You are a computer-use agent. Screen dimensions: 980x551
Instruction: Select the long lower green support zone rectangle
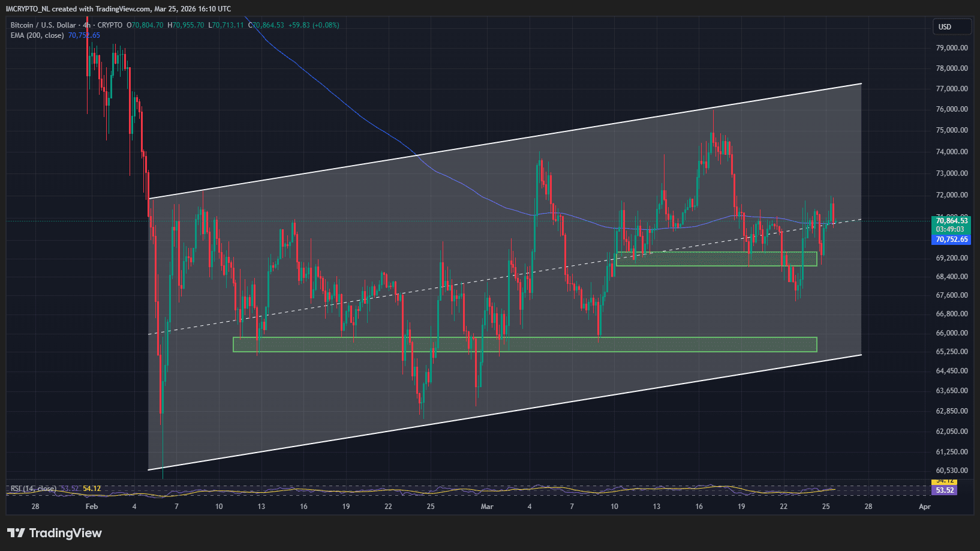[x=524, y=345]
